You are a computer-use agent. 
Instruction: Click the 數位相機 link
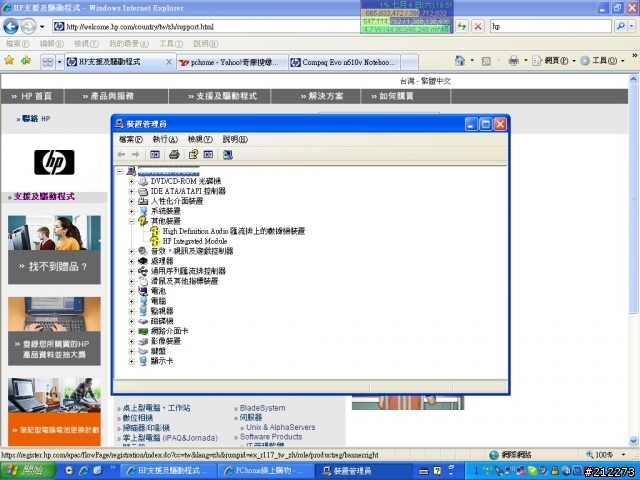[x=138, y=418]
